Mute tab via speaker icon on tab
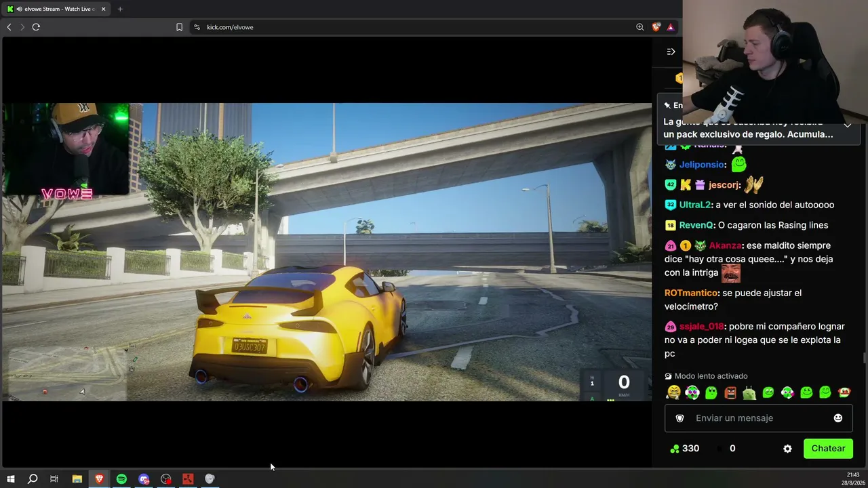The width and height of the screenshot is (868, 488). (20, 9)
